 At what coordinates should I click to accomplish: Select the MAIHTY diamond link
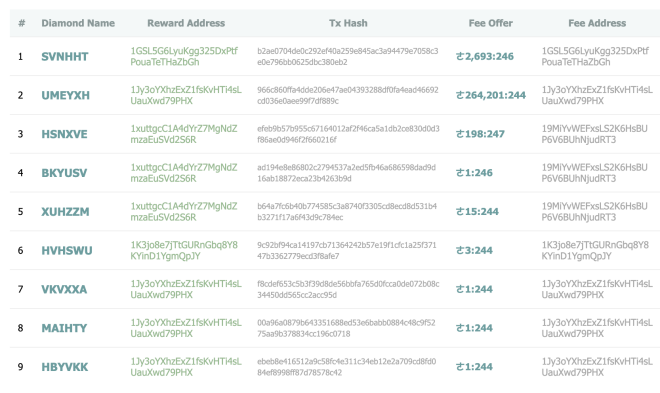(x=64, y=328)
